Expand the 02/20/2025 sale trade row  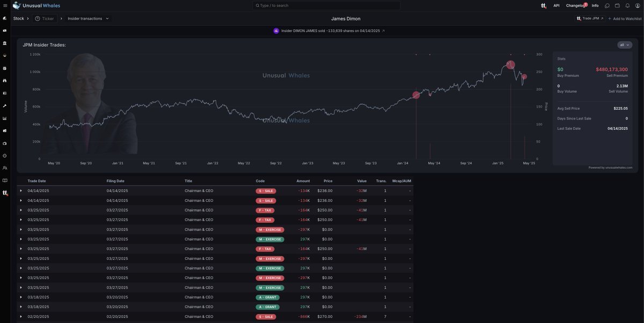[21, 317]
